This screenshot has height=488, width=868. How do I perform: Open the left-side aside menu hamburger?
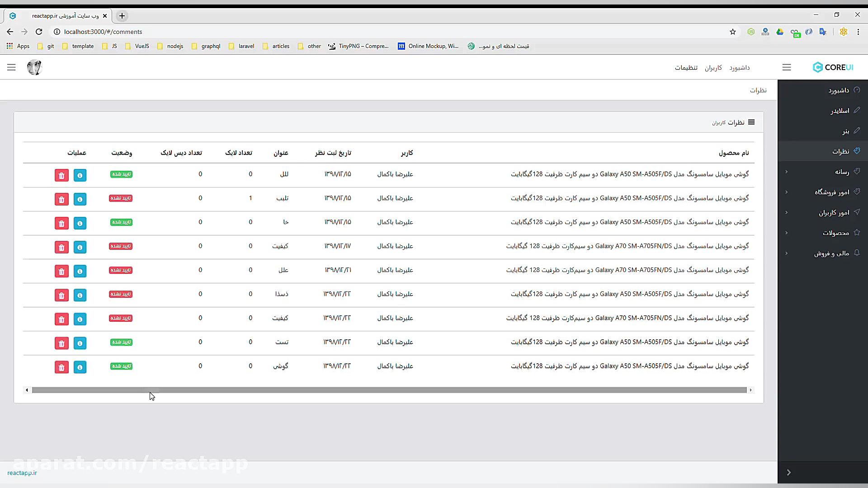click(x=11, y=67)
